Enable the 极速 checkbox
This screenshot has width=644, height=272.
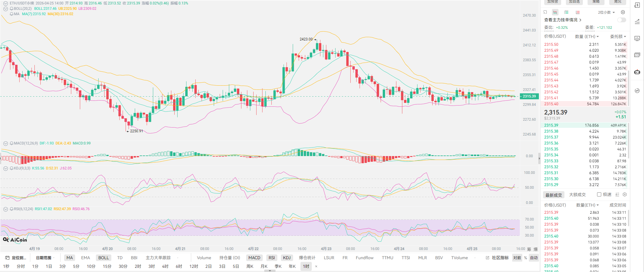pyautogui.click(x=599, y=194)
